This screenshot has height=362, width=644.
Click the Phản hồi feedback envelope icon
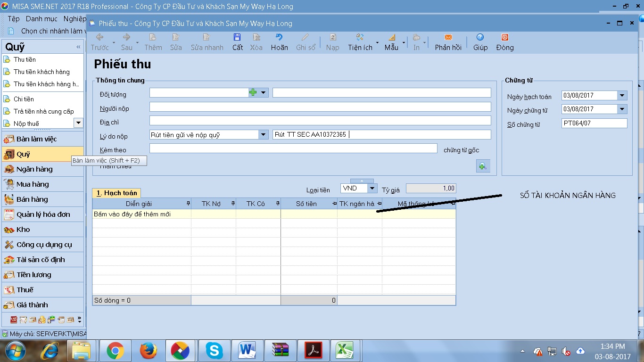pos(448,38)
